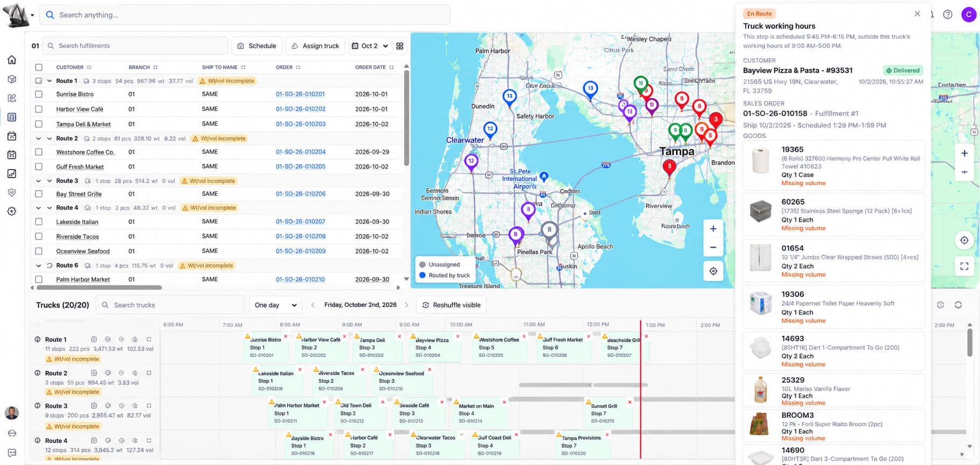Open order link 01-SO-26-010201

[300, 94]
